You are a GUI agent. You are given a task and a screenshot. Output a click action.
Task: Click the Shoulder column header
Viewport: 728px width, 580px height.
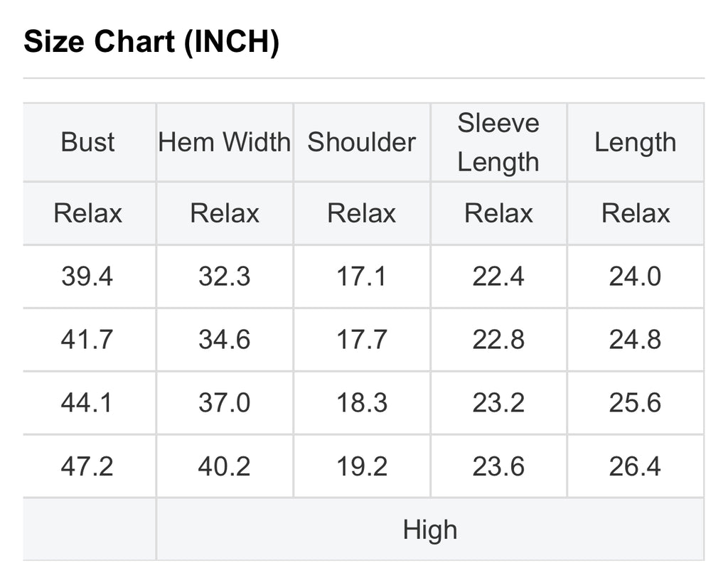361,142
